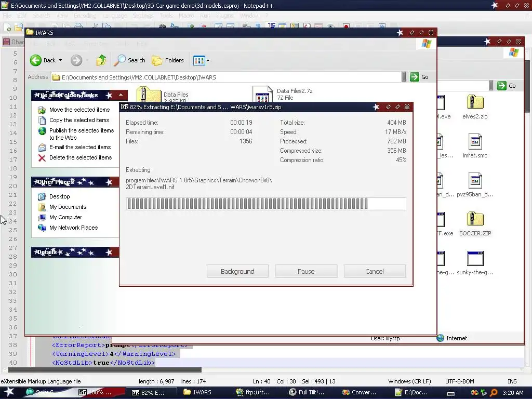Select the Data Files zip folder icon
The width and height of the screenshot is (532, 399).
148,95
